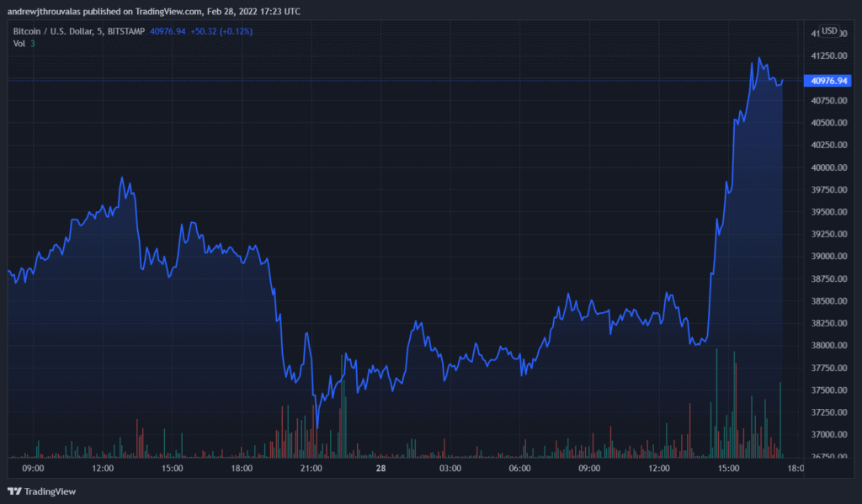The width and height of the screenshot is (862, 504).
Task: Select the 28 date marker on time axis
Action: [x=380, y=469]
